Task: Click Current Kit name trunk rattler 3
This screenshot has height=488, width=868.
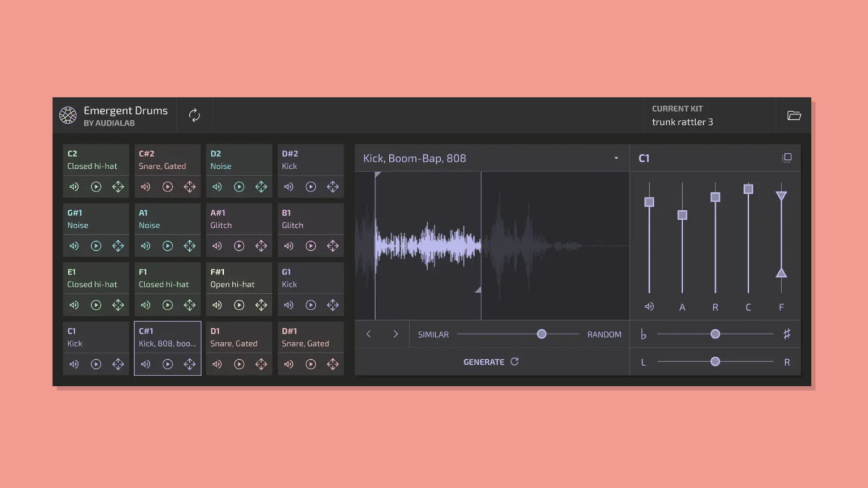Action: pos(683,122)
